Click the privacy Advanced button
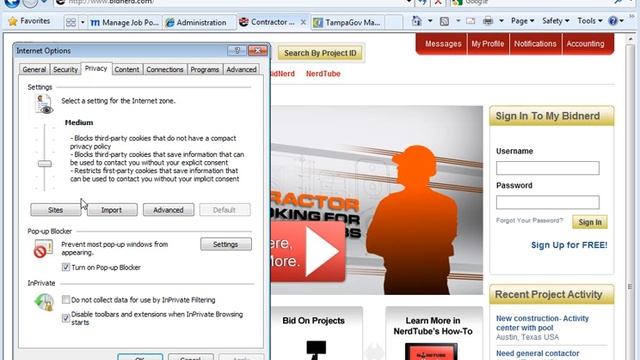The image size is (640, 360). coord(168,210)
